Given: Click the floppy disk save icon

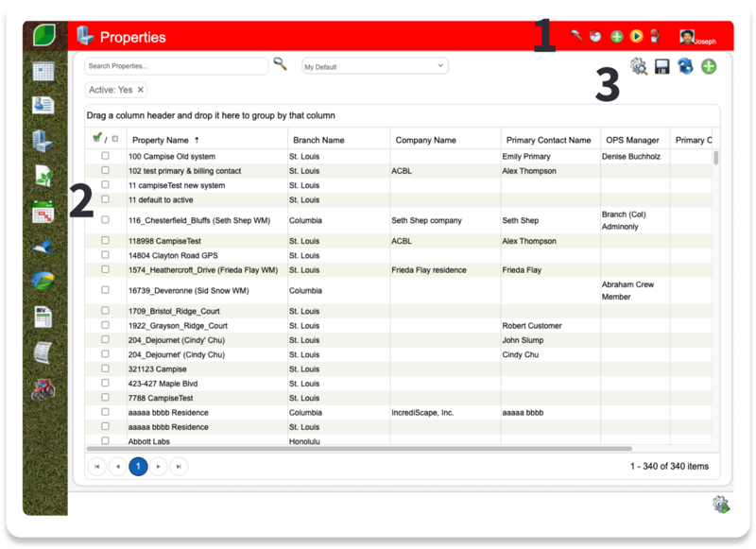Looking at the screenshot, I should (662, 66).
